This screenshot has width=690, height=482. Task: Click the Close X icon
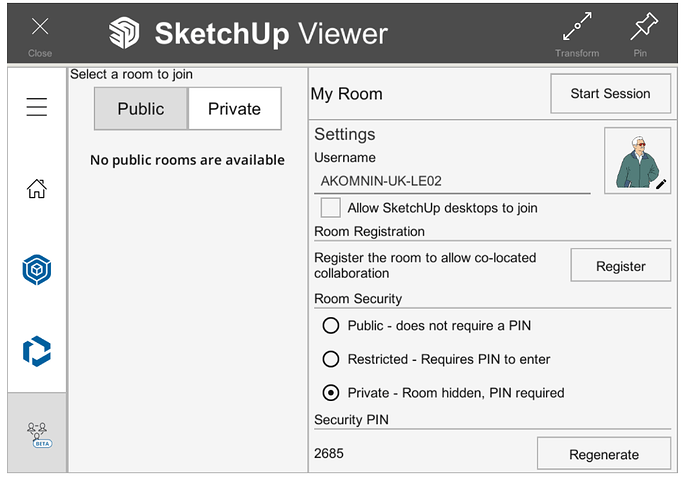pyautogui.click(x=40, y=29)
